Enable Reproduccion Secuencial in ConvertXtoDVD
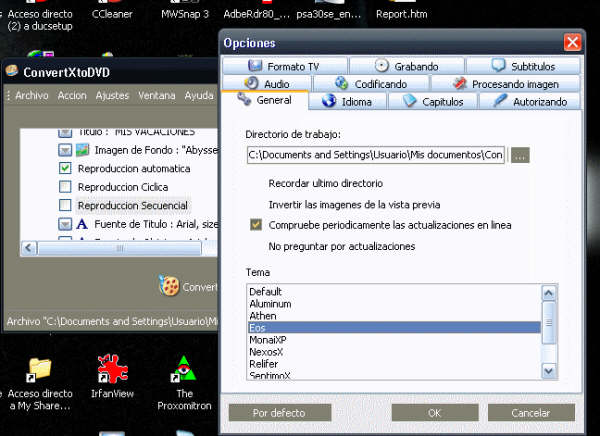The height and width of the screenshot is (436, 600). pyautogui.click(x=65, y=205)
